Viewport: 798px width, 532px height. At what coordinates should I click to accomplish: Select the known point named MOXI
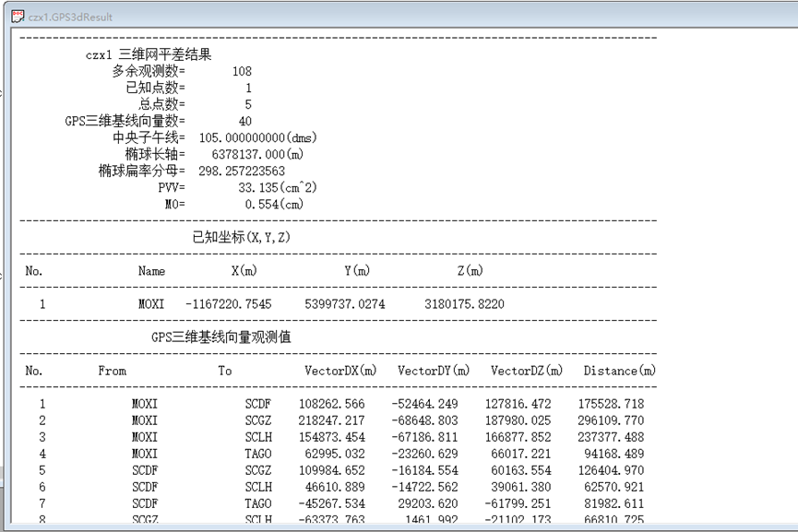[x=150, y=304]
